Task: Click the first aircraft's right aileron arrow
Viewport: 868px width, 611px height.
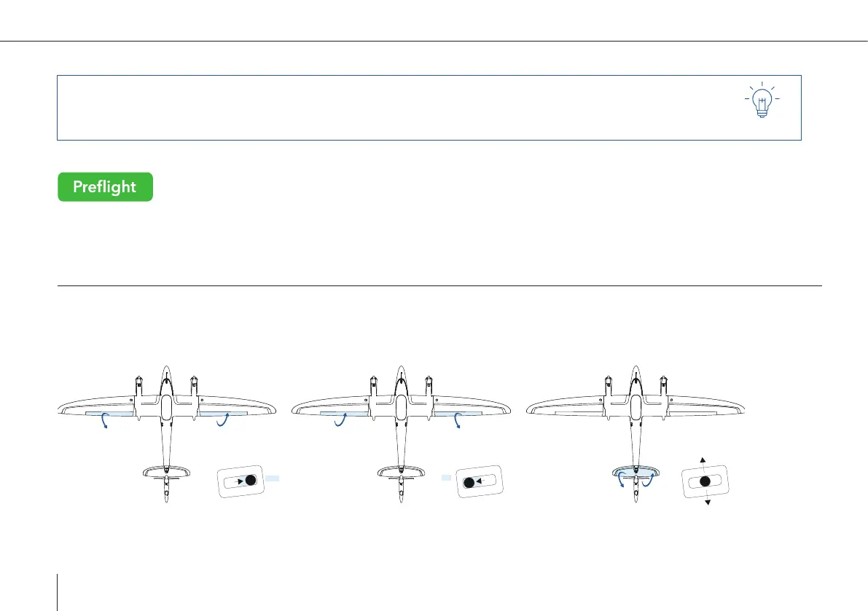Action: 222,419
